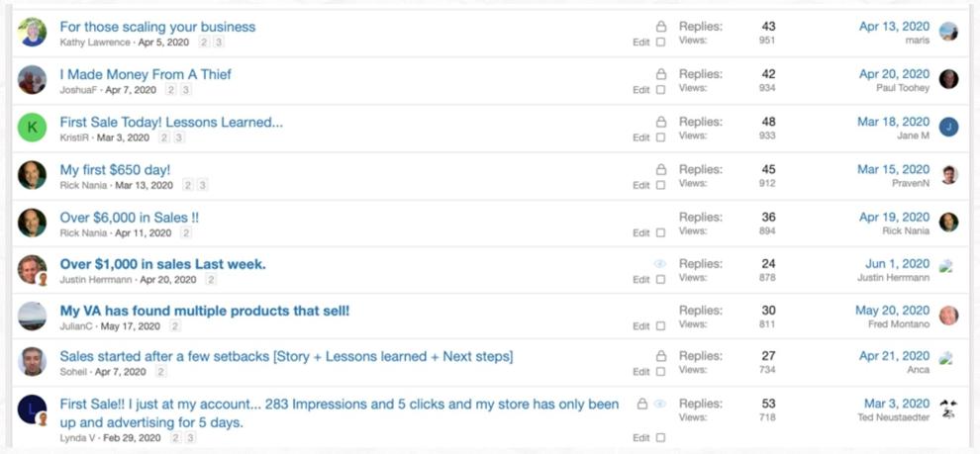Open page 2 of 'I Made Money From A Thief'
This screenshot has width=980, height=454.
[x=170, y=90]
